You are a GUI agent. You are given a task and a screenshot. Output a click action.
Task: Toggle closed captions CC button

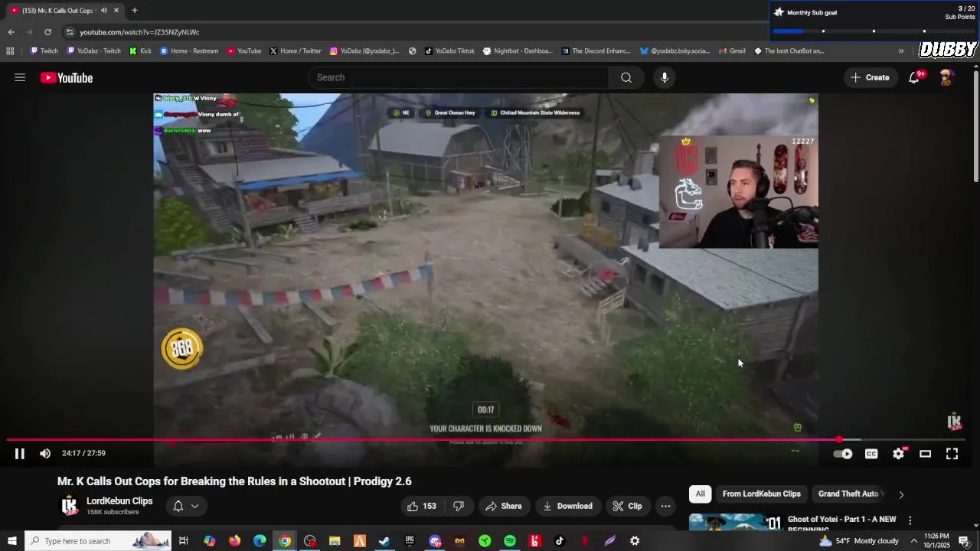point(871,454)
